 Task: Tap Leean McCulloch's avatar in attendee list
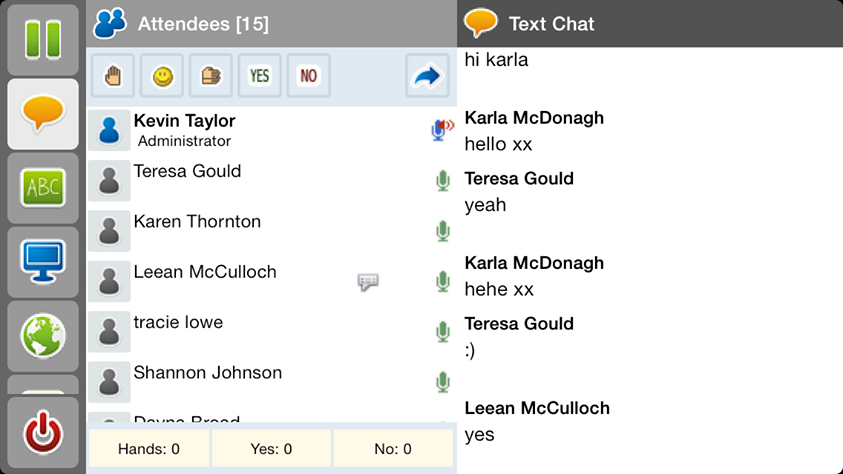coord(109,281)
